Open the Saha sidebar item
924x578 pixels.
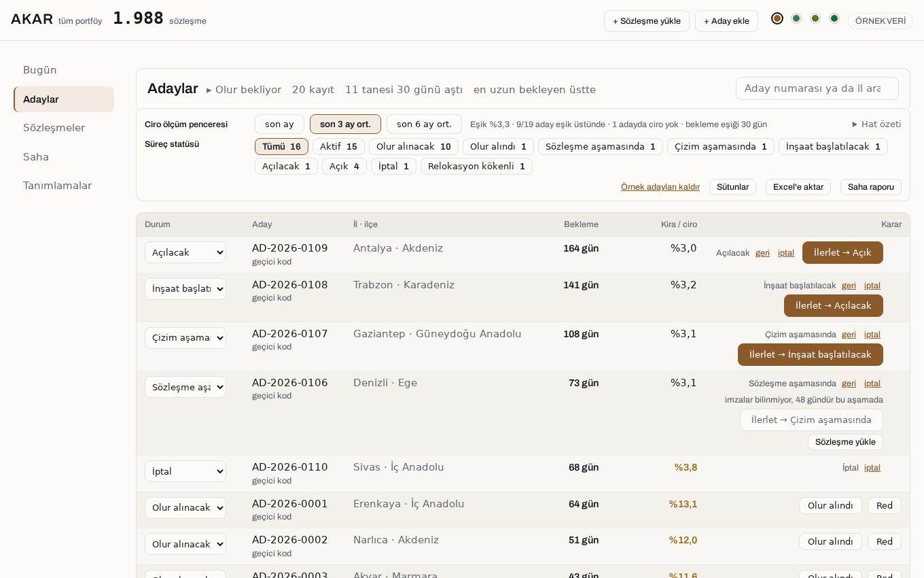pyautogui.click(x=64, y=157)
